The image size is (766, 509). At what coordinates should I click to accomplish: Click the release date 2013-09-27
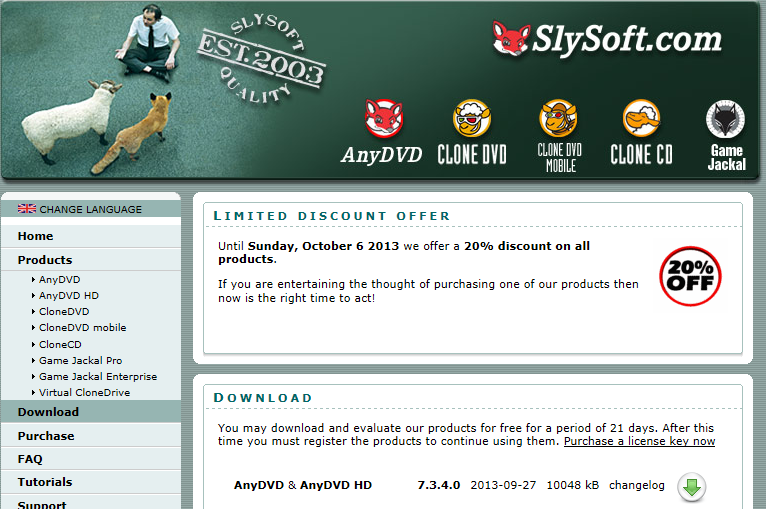[x=503, y=485]
